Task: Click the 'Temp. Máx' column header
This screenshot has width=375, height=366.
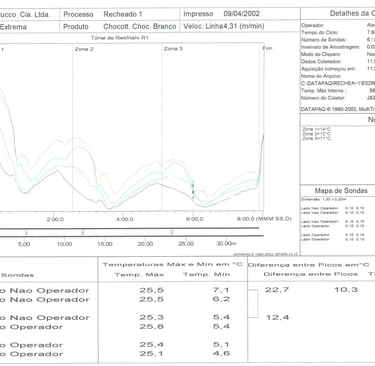Action: pos(139,275)
